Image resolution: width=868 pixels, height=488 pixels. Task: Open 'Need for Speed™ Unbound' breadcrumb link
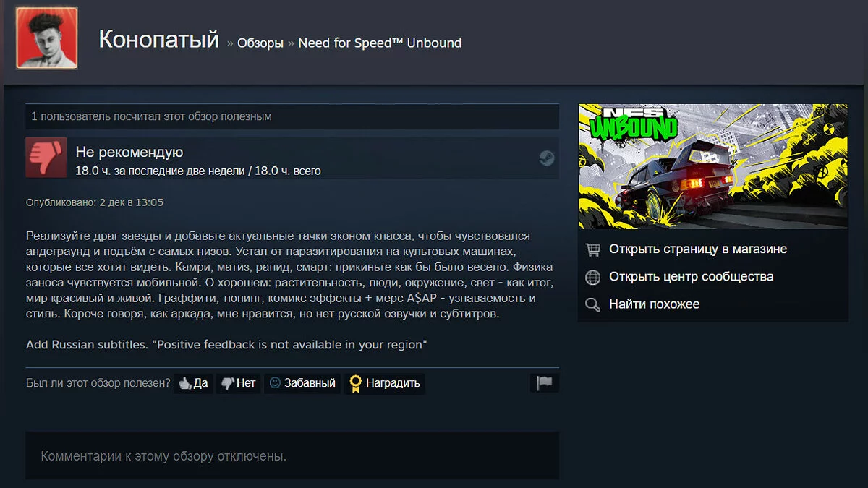pyautogui.click(x=380, y=43)
